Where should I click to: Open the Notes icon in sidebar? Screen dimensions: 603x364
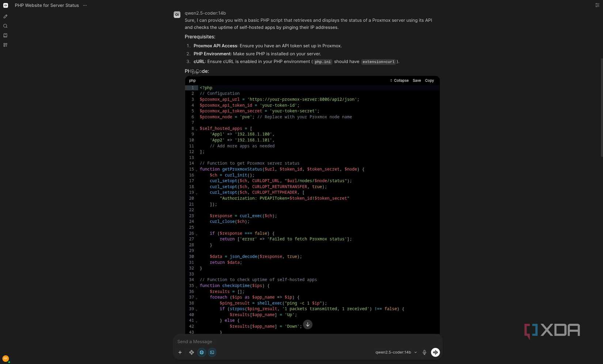(5, 35)
